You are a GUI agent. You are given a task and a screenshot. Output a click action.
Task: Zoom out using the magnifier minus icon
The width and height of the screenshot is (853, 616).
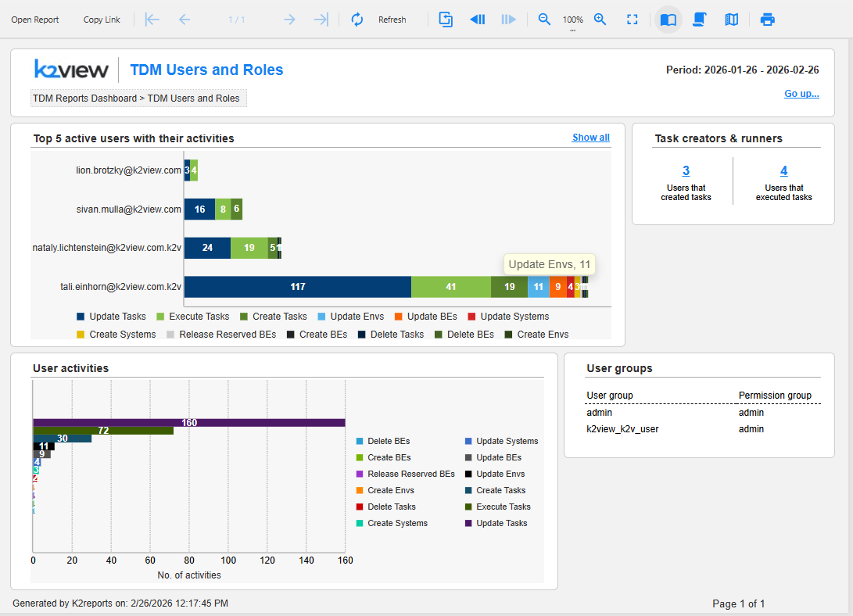click(x=544, y=20)
